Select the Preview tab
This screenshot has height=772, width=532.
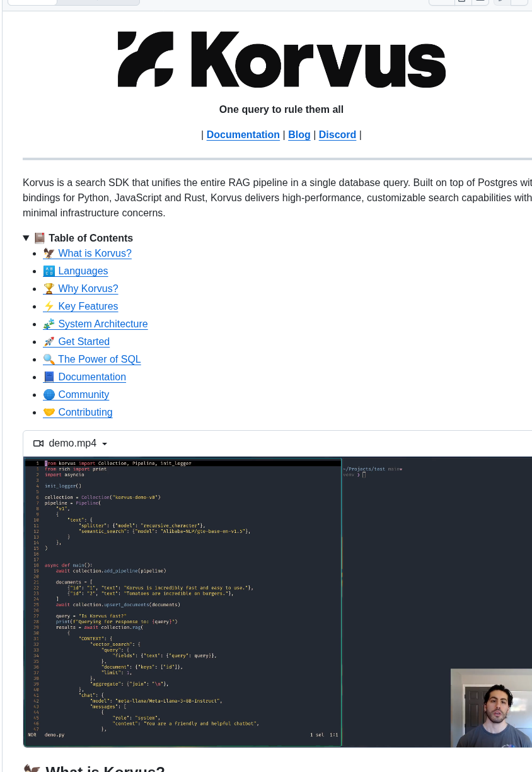32,2
